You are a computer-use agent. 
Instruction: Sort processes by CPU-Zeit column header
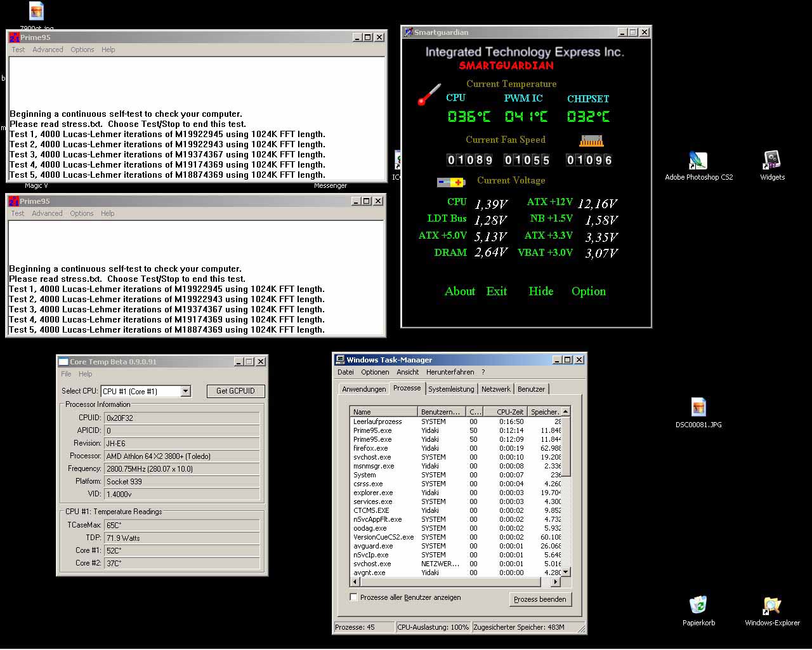tap(506, 412)
